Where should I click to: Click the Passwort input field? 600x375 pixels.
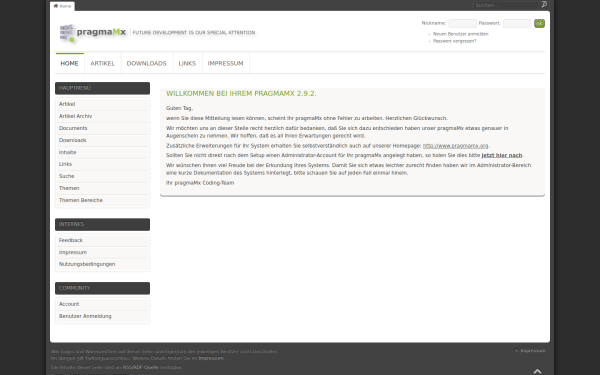tap(517, 23)
